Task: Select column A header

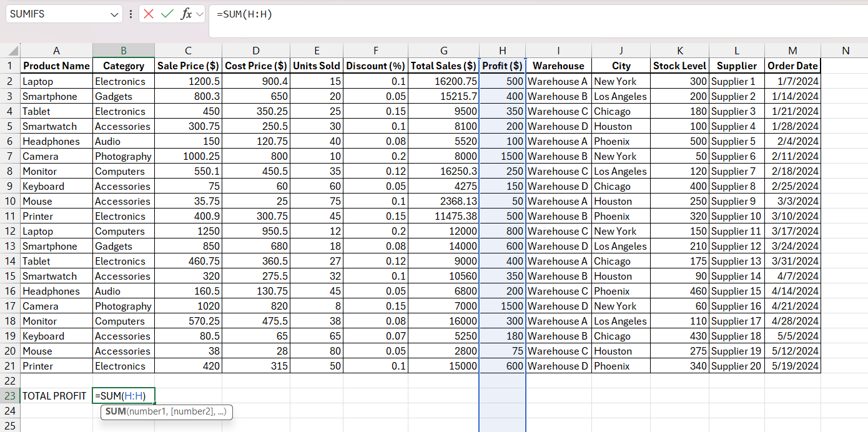Action: (56, 51)
